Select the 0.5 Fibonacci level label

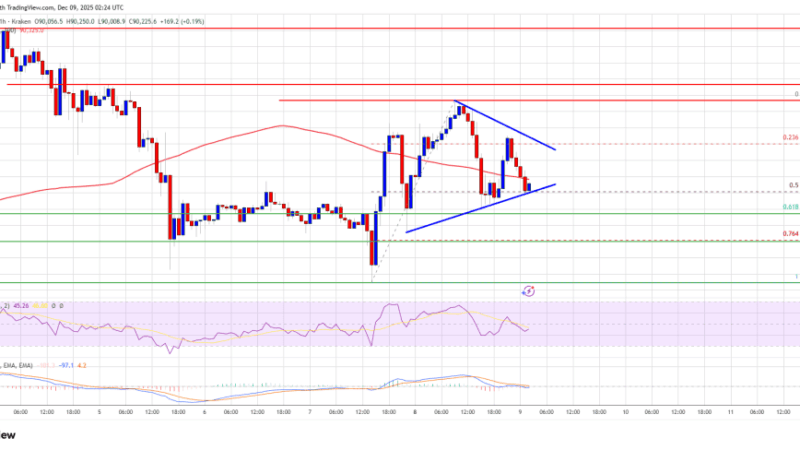click(x=794, y=186)
